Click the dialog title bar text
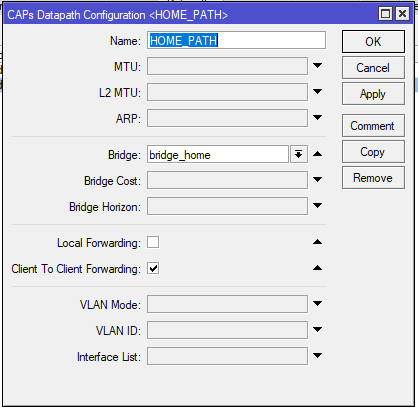Screen dimensions: 418x408 pyautogui.click(x=117, y=15)
